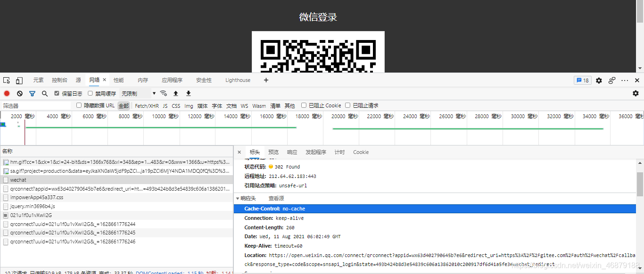This screenshot has width=644, height=274.
Task: Stop network recording with red record button
Action: coord(7,94)
